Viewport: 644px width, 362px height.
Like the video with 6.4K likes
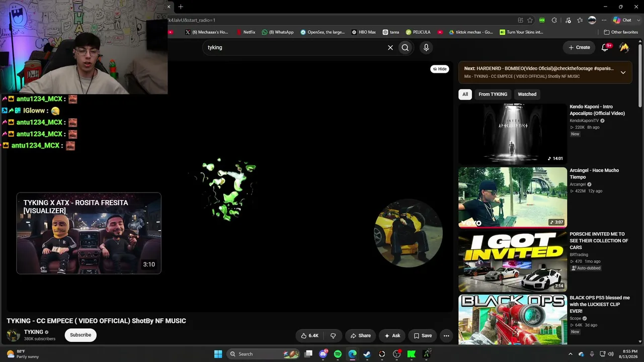(309, 335)
